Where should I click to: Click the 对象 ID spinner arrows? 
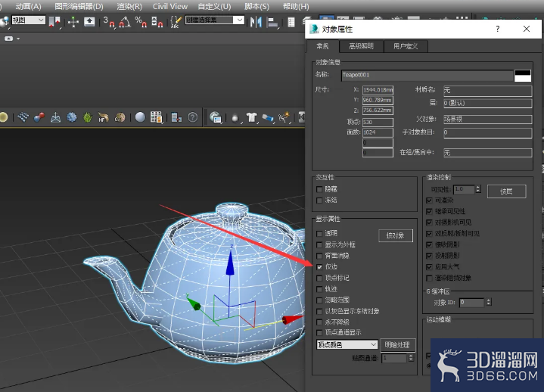[489, 303]
